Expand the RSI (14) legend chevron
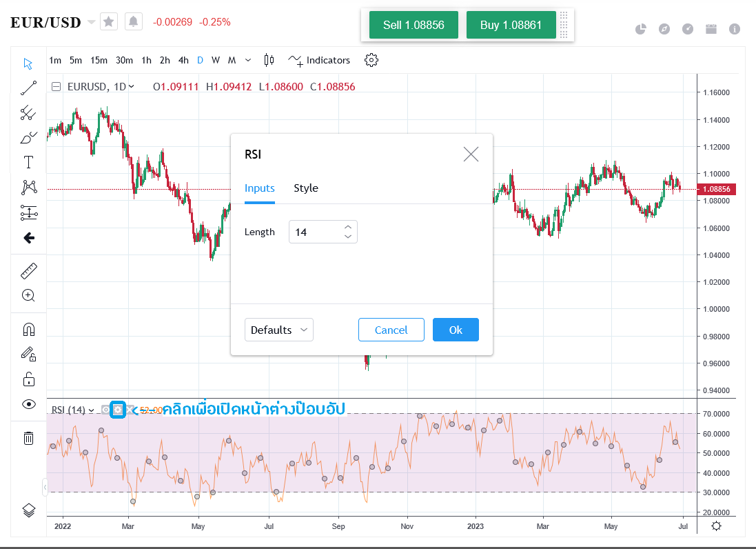Image resolution: width=756 pixels, height=549 pixels. [x=92, y=410]
